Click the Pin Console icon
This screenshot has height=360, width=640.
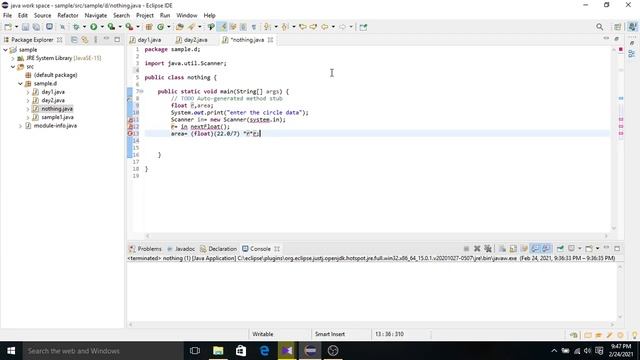(x=560, y=249)
